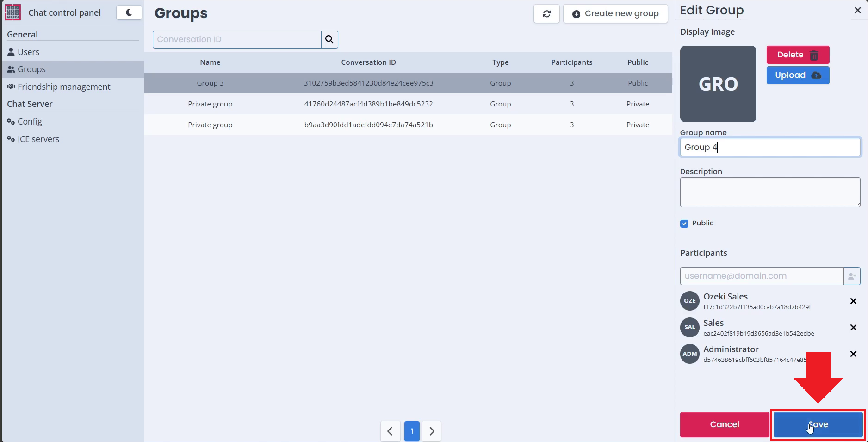Click the Description text area

click(769, 192)
